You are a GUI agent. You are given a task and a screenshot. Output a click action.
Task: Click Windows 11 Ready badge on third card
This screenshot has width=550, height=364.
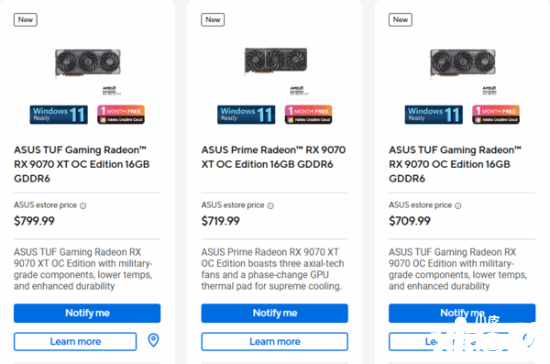pos(434,115)
